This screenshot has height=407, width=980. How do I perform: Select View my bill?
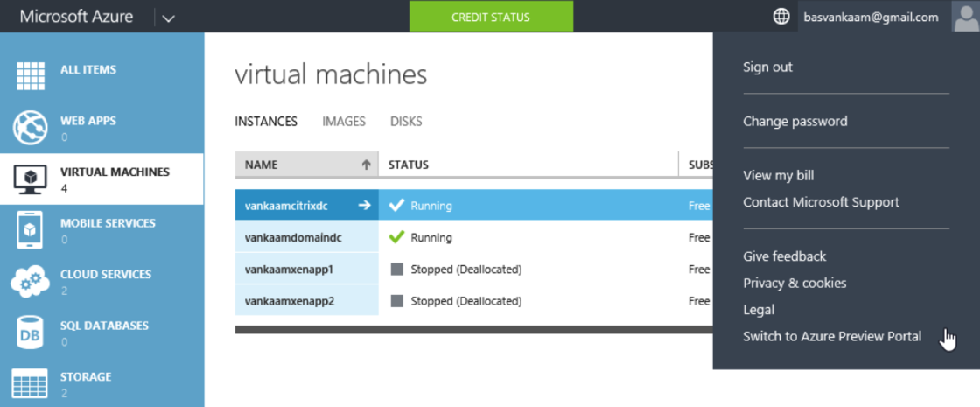[778, 176]
